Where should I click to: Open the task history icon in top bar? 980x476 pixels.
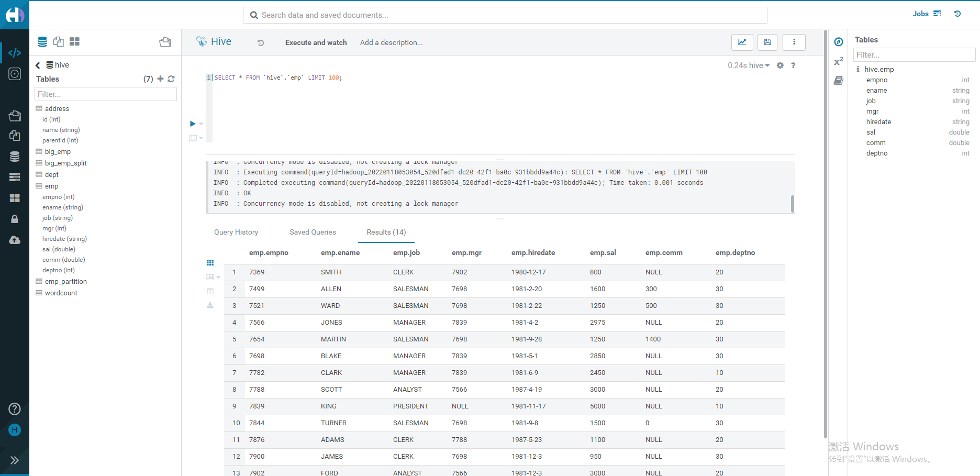pos(957,14)
